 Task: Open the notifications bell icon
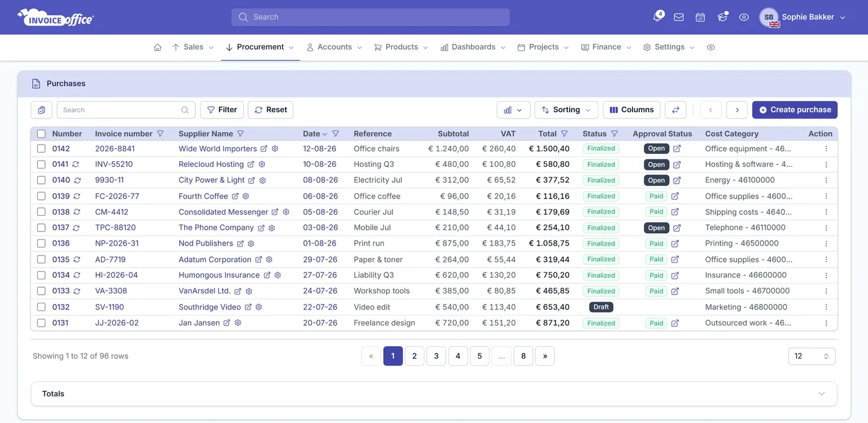point(657,17)
